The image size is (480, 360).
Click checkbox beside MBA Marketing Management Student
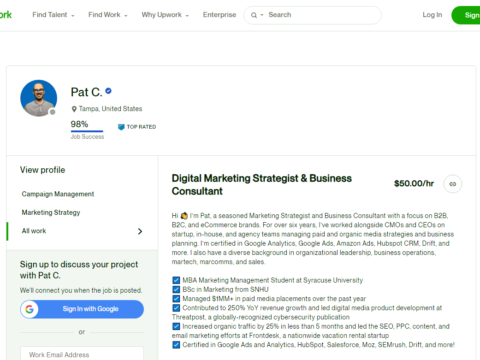pyautogui.click(x=176, y=280)
